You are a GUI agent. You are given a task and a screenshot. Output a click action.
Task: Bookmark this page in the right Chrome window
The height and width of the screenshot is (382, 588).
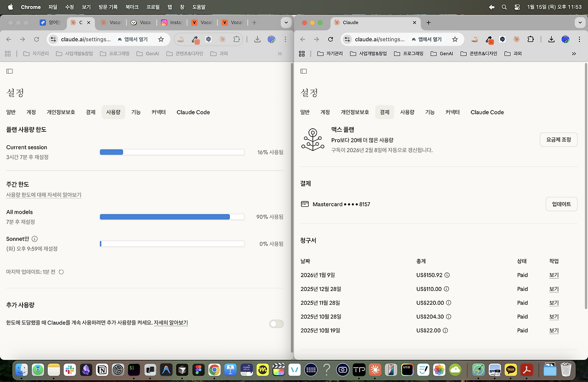[455, 40]
